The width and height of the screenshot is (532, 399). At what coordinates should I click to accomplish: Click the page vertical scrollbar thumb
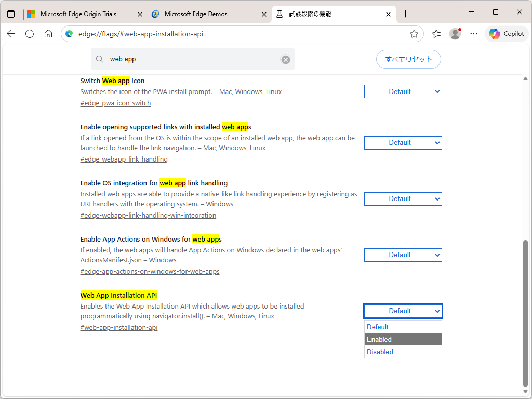(x=525, y=313)
